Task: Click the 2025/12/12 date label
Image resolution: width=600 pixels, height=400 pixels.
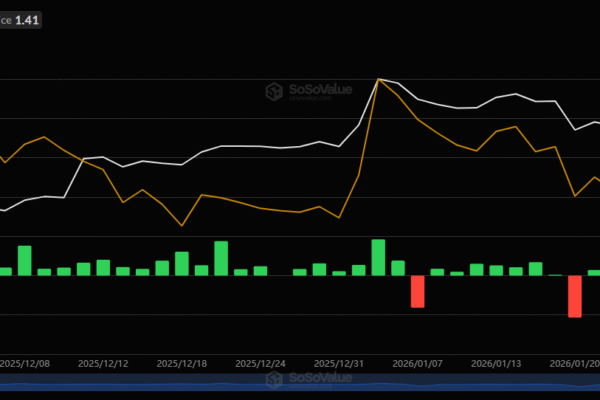Action: coord(103,365)
